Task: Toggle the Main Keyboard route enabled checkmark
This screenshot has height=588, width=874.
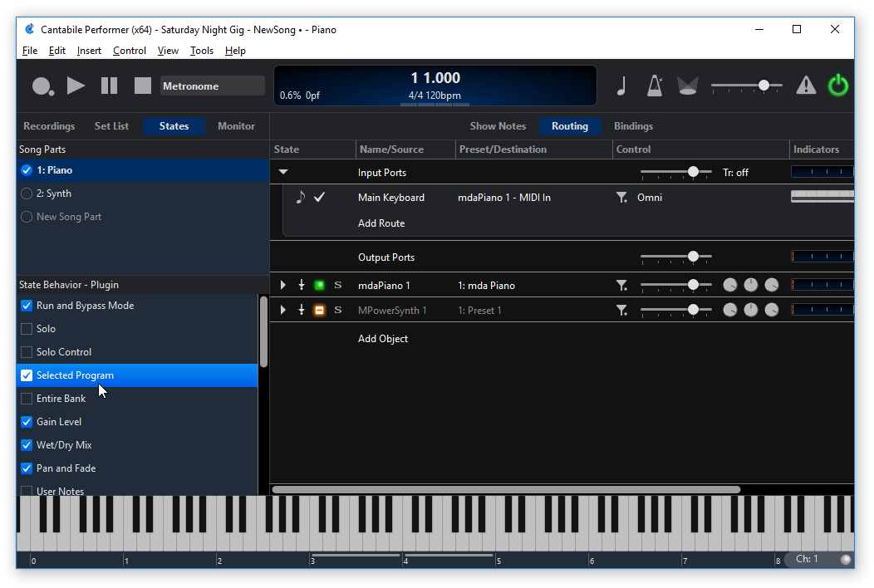Action: tap(319, 198)
